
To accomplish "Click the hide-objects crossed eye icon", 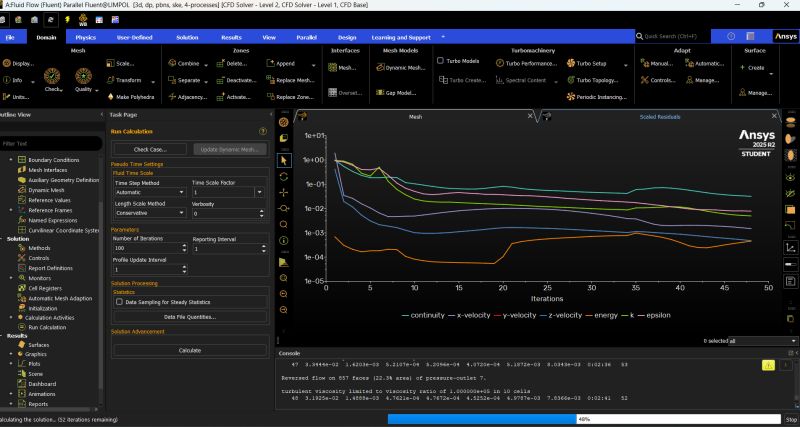I will click(x=791, y=193).
